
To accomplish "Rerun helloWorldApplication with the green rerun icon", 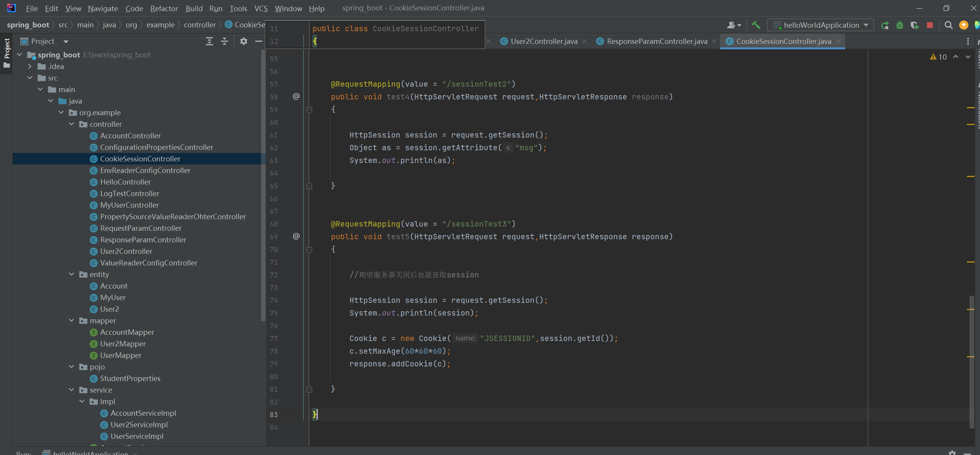I will tap(885, 25).
